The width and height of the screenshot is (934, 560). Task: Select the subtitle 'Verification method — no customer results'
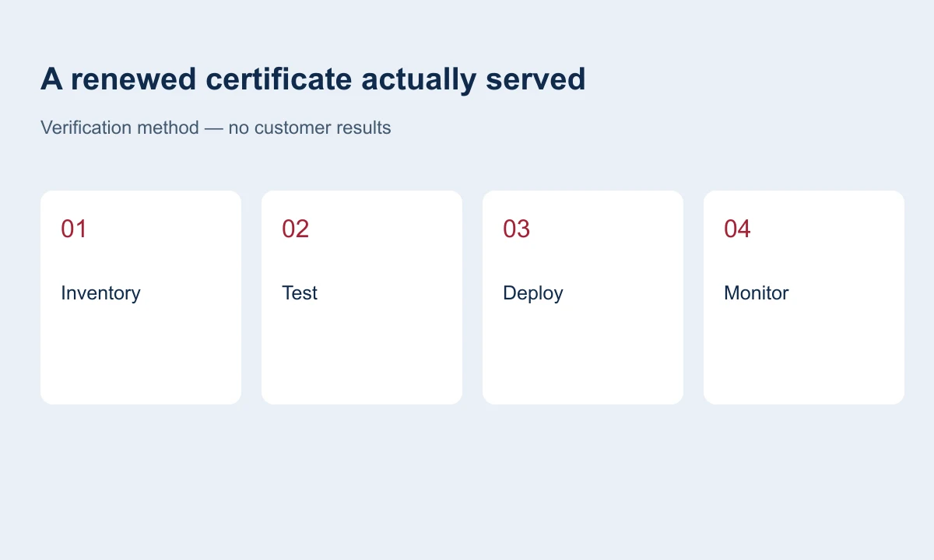click(216, 128)
